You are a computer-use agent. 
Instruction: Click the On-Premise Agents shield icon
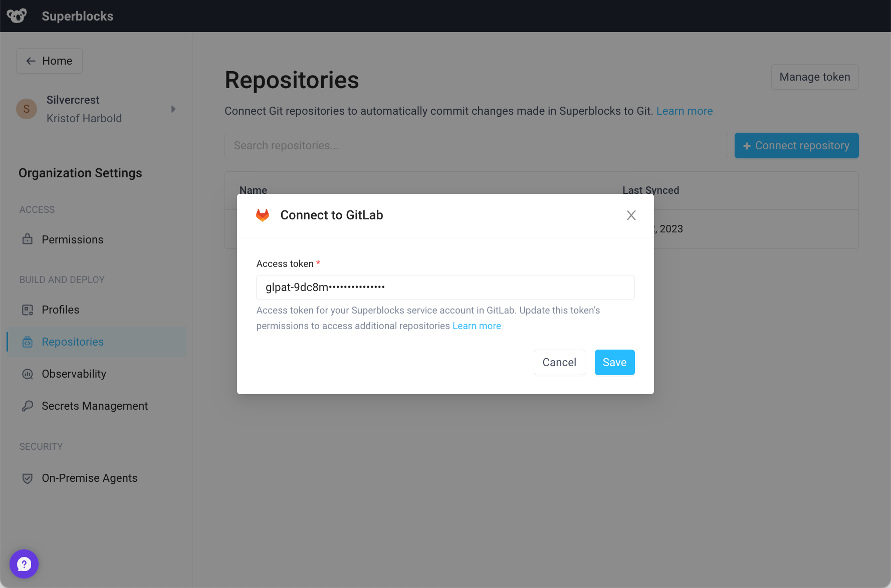[x=28, y=478]
